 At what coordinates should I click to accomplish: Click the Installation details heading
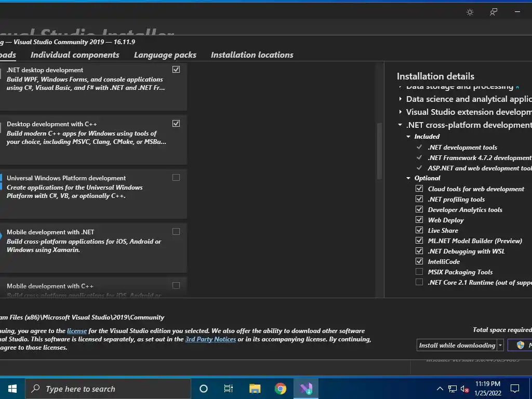point(436,76)
